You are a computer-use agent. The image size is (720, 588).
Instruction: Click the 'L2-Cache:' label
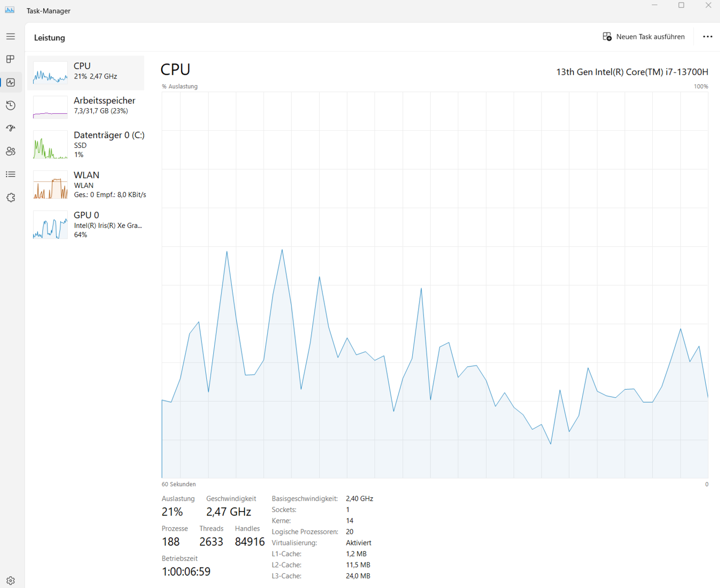click(x=287, y=565)
